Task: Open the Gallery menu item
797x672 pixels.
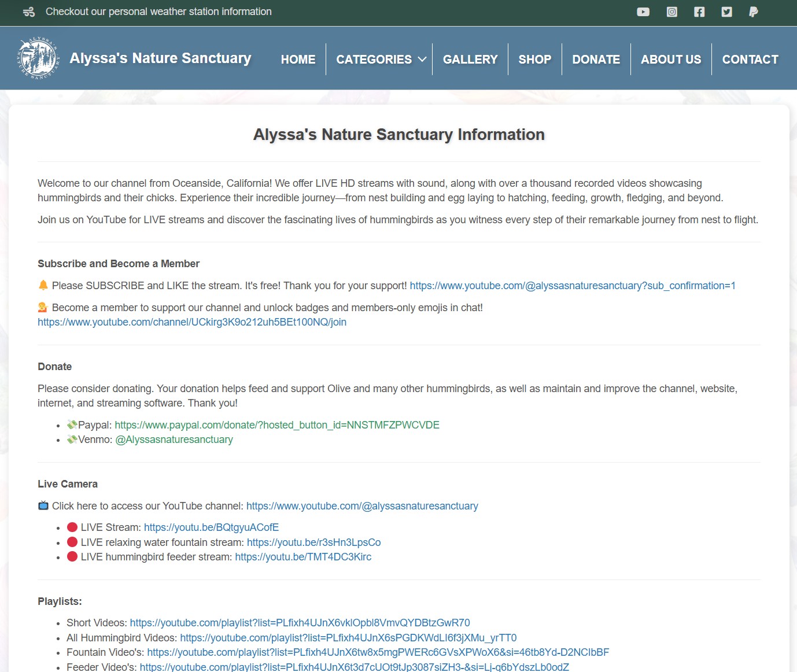Action: click(470, 60)
